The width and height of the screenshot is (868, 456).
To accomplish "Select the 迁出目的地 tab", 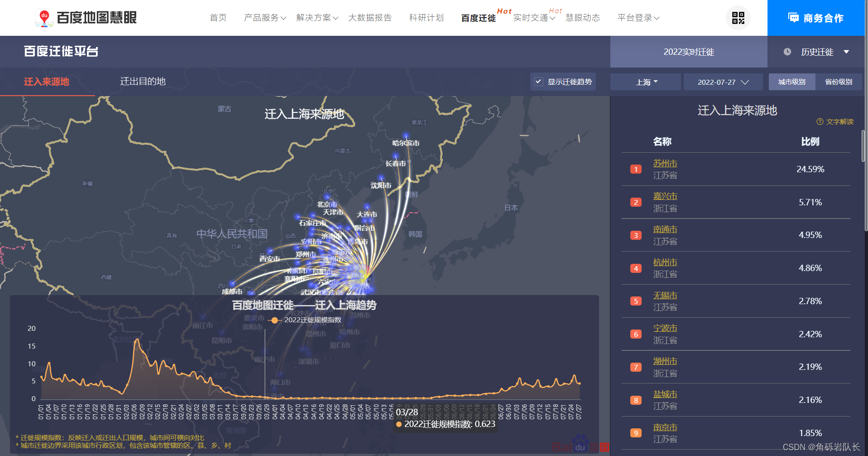I will tap(143, 82).
